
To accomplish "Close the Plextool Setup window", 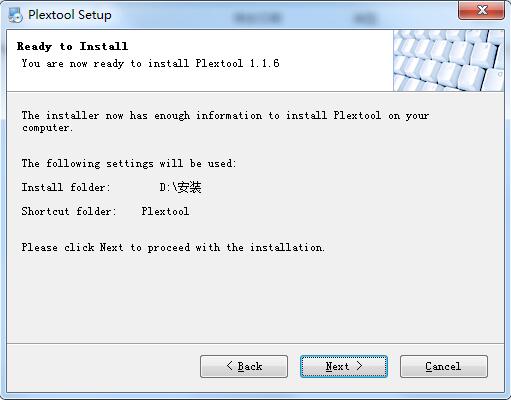I will pyautogui.click(x=481, y=10).
